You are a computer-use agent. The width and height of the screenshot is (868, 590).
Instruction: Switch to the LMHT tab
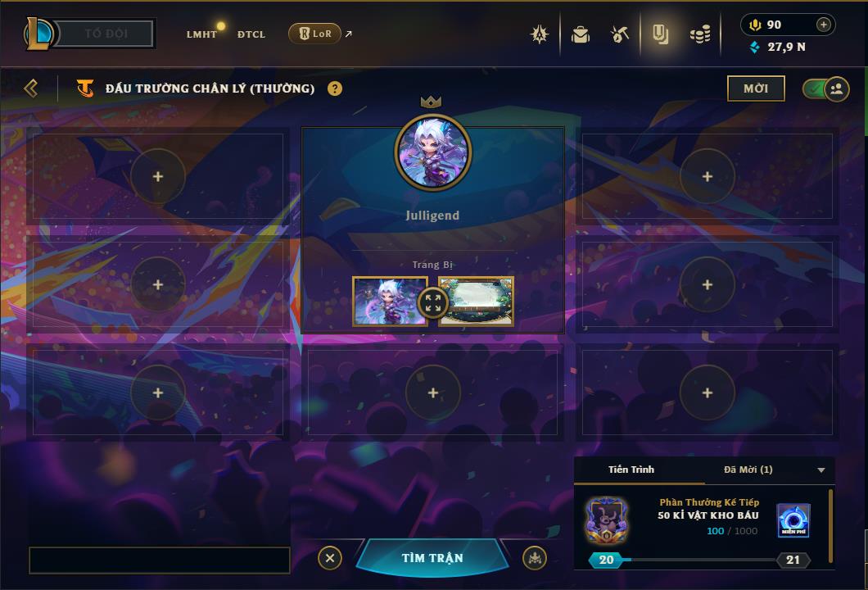click(x=201, y=34)
